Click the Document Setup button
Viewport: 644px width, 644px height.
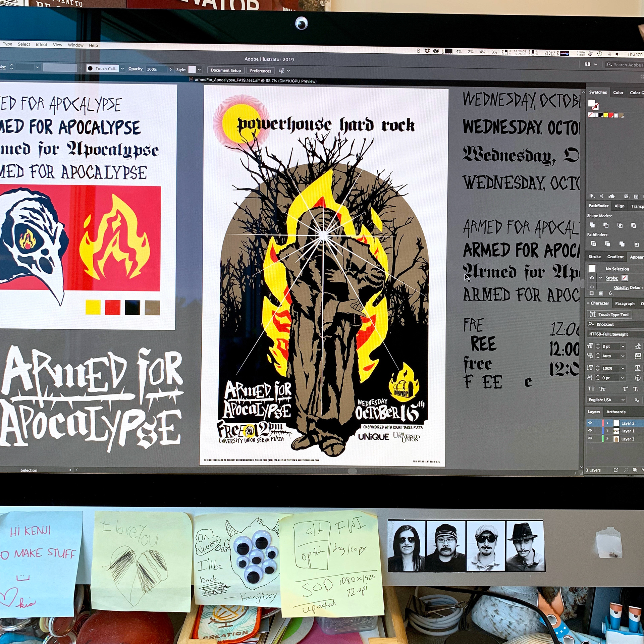tap(226, 70)
